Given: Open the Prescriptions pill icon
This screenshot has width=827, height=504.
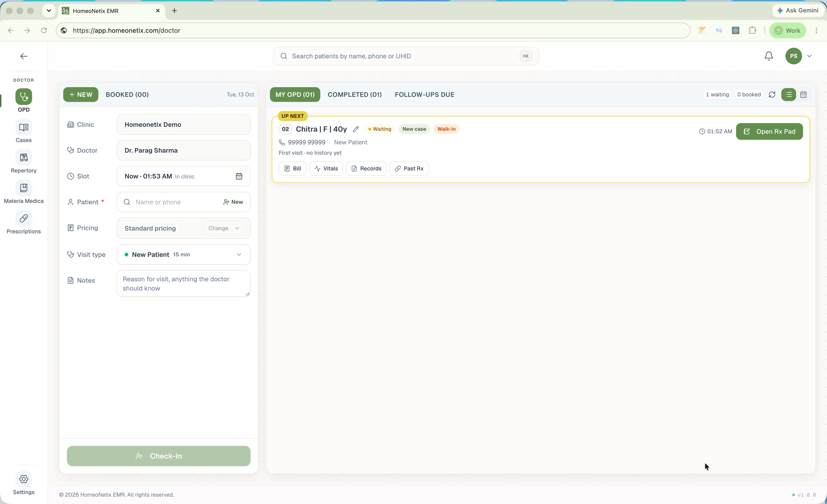Looking at the screenshot, I should 24,219.
